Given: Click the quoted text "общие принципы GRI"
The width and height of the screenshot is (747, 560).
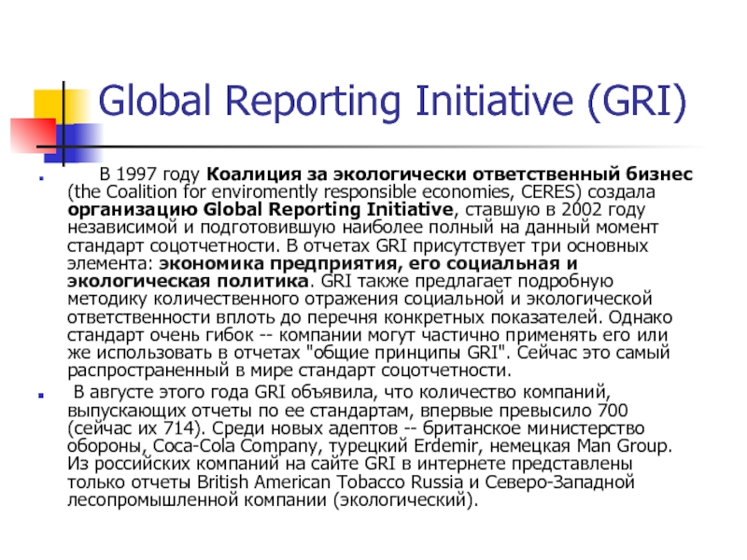Looking at the screenshot, I should pyautogui.click(x=406, y=353).
